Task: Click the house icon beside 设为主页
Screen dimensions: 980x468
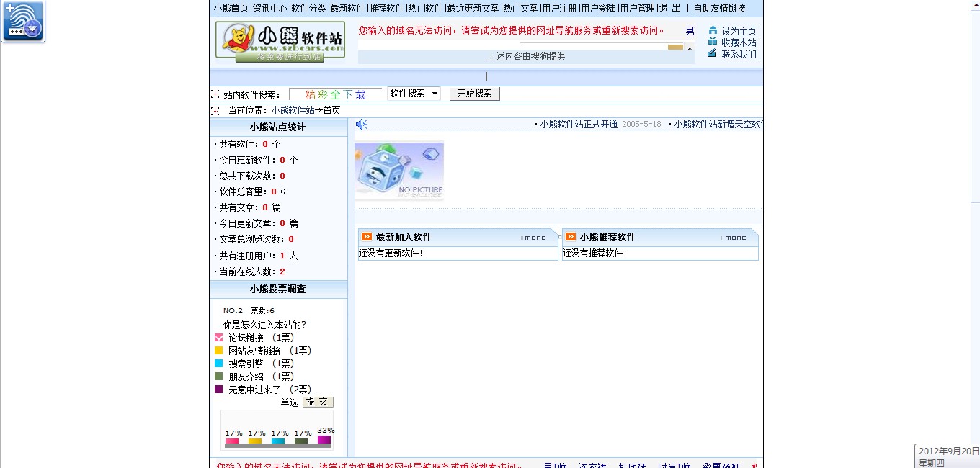Action: pos(713,30)
